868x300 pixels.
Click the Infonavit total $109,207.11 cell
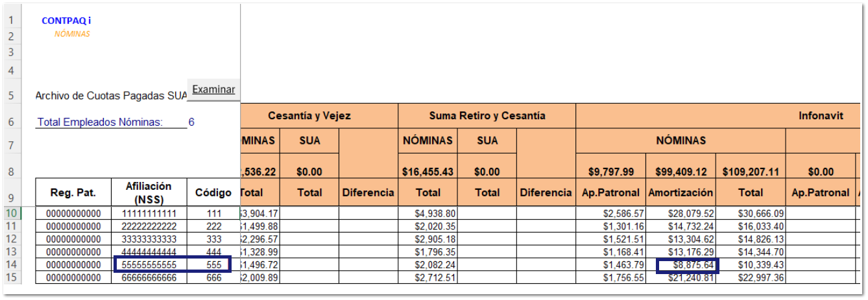[x=750, y=172]
